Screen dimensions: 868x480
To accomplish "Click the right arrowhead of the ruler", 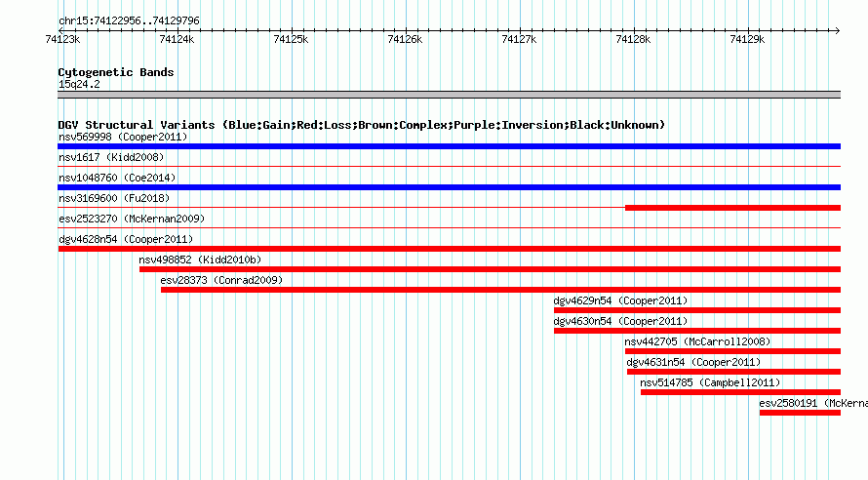I will point(838,30).
